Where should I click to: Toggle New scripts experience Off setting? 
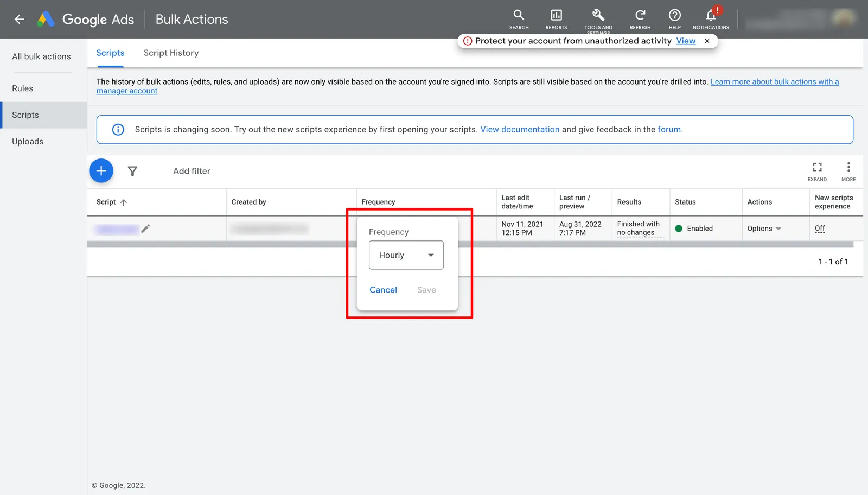coord(820,229)
